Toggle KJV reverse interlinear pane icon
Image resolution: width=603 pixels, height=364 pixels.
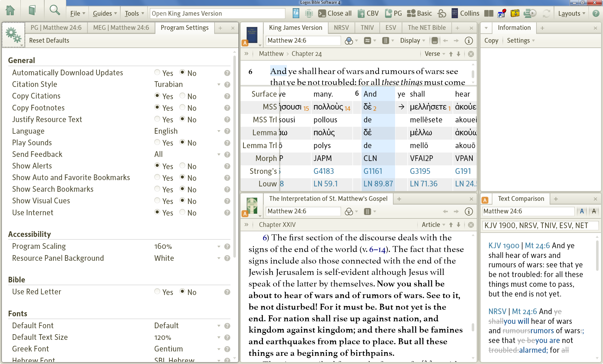click(435, 41)
